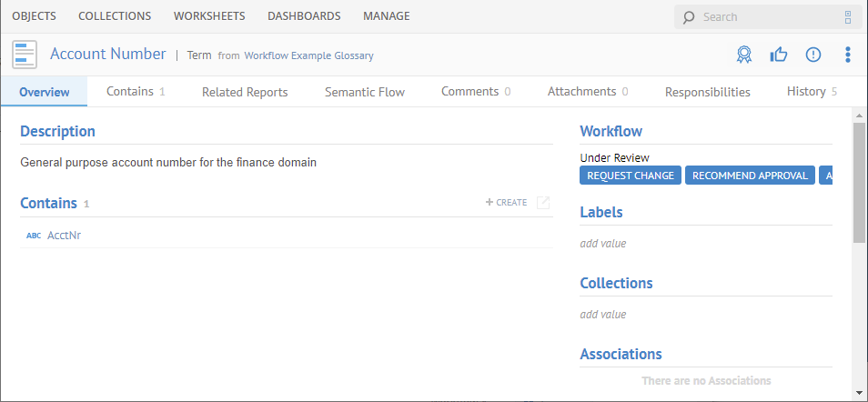Switch to the Responsibilities tab
The height and width of the screenshot is (402, 868).
(707, 92)
